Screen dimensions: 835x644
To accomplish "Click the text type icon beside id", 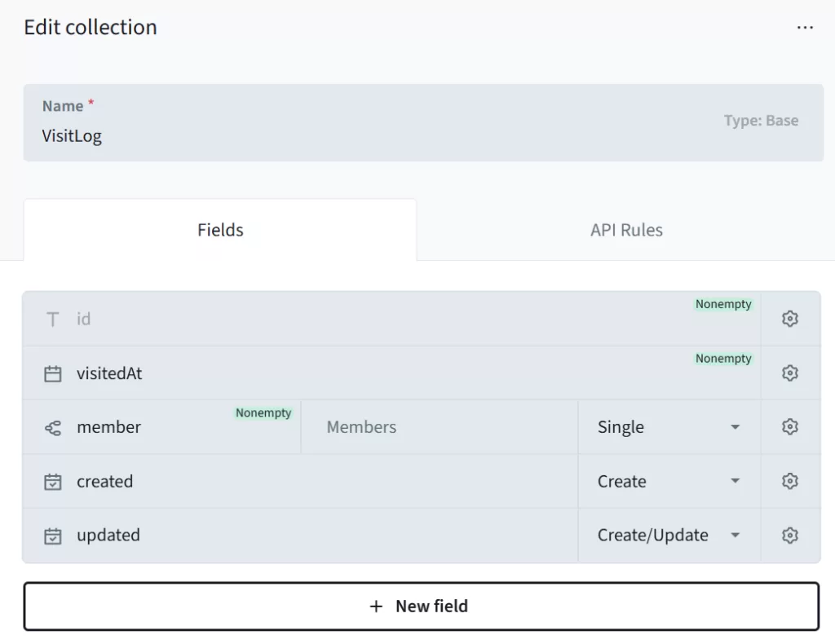I will point(53,320).
